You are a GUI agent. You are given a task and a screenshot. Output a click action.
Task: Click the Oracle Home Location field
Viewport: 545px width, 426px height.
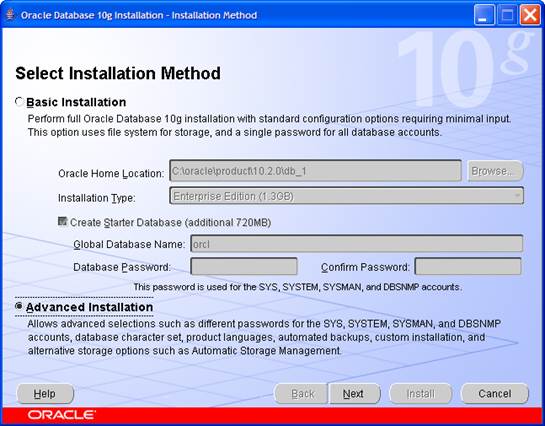315,171
